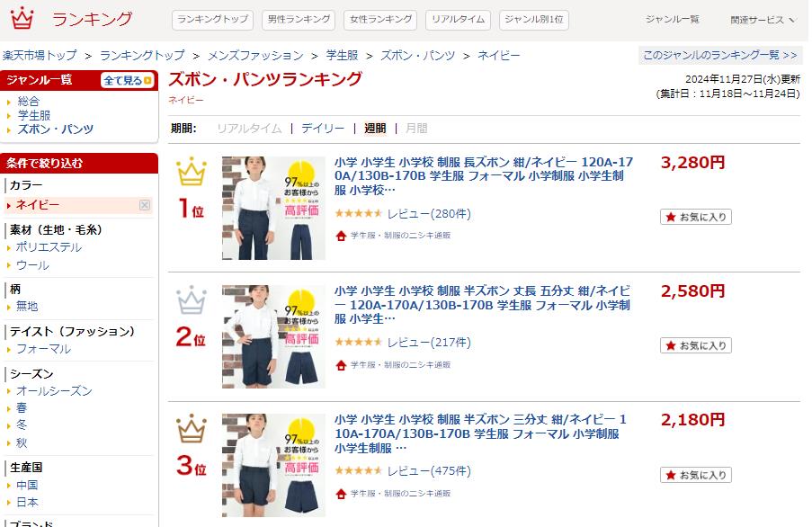
Task: Open the rank 2 half-pants thumbnail
Action: tap(273, 336)
